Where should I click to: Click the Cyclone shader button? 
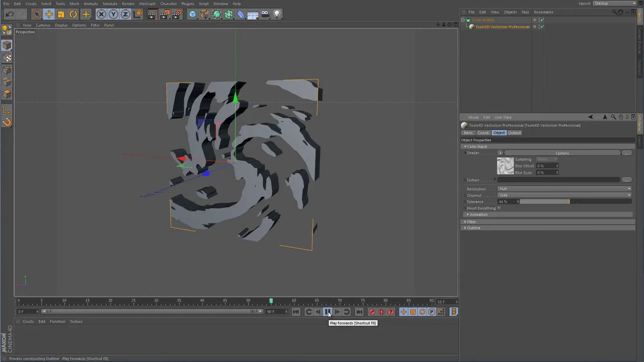562,153
